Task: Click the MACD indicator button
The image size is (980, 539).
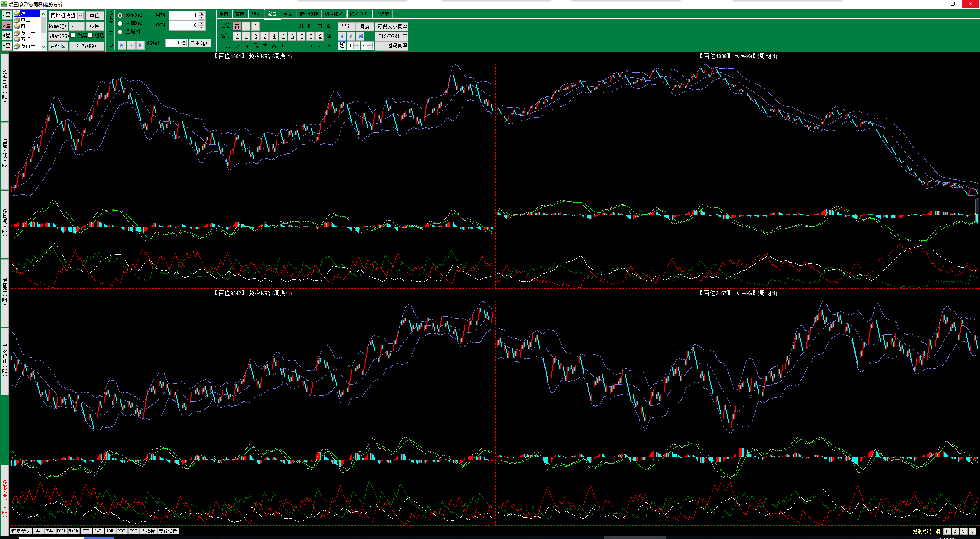Action: [x=73, y=531]
